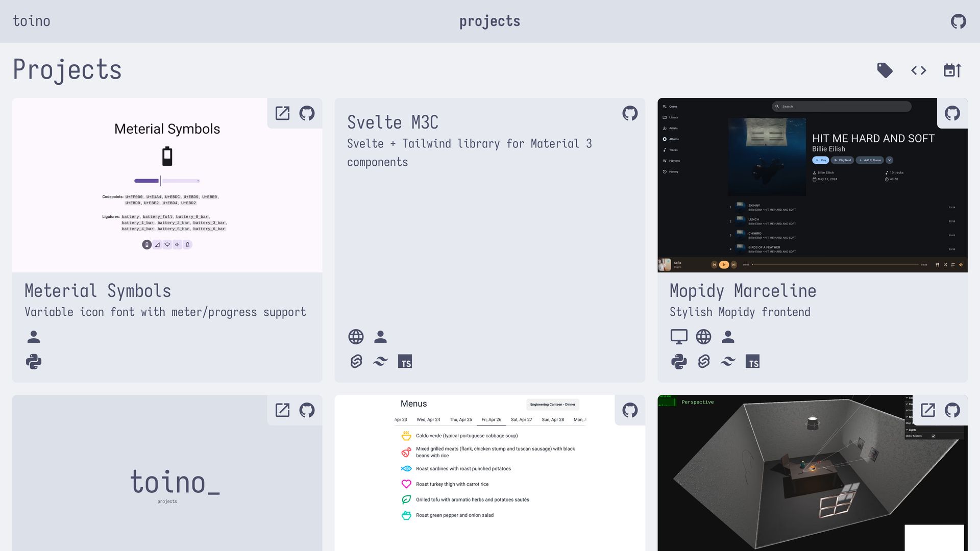Viewport: 980px width, 551px height.
Task: Toggle the date sort order icon
Action: click(952, 70)
